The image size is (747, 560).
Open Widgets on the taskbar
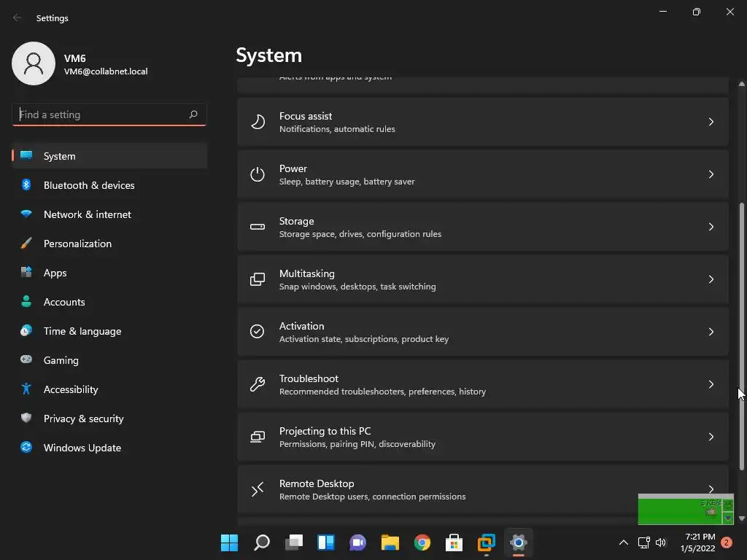pyautogui.click(x=326, y=542)
